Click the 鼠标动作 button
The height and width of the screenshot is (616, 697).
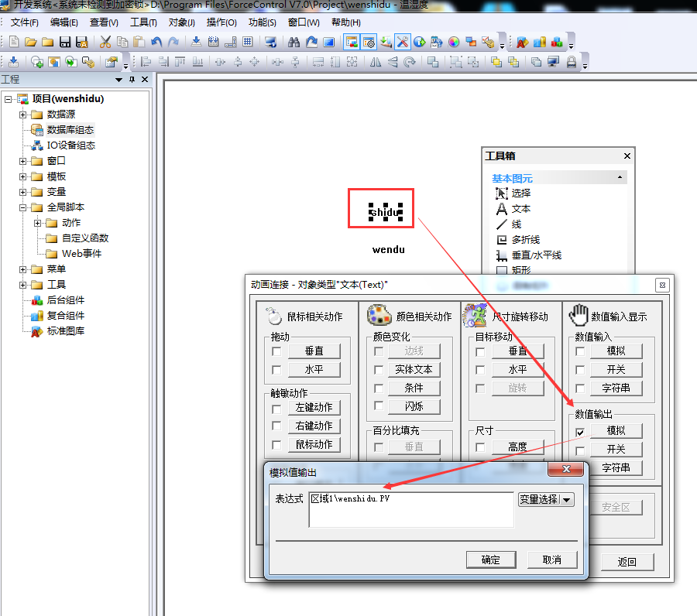(x=314, y=444)
